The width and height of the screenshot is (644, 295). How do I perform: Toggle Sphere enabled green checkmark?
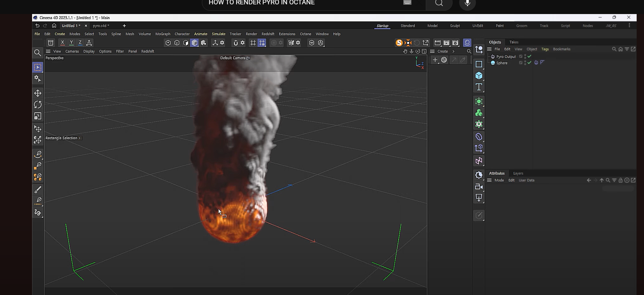point(529,63)
